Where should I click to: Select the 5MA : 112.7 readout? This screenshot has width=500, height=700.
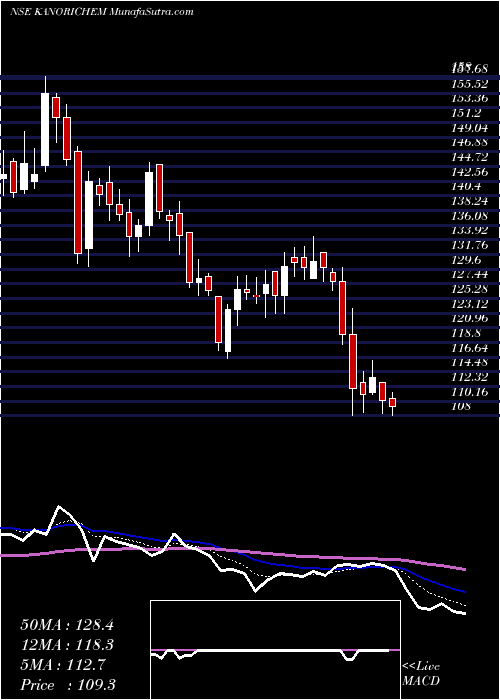[63, 665]
